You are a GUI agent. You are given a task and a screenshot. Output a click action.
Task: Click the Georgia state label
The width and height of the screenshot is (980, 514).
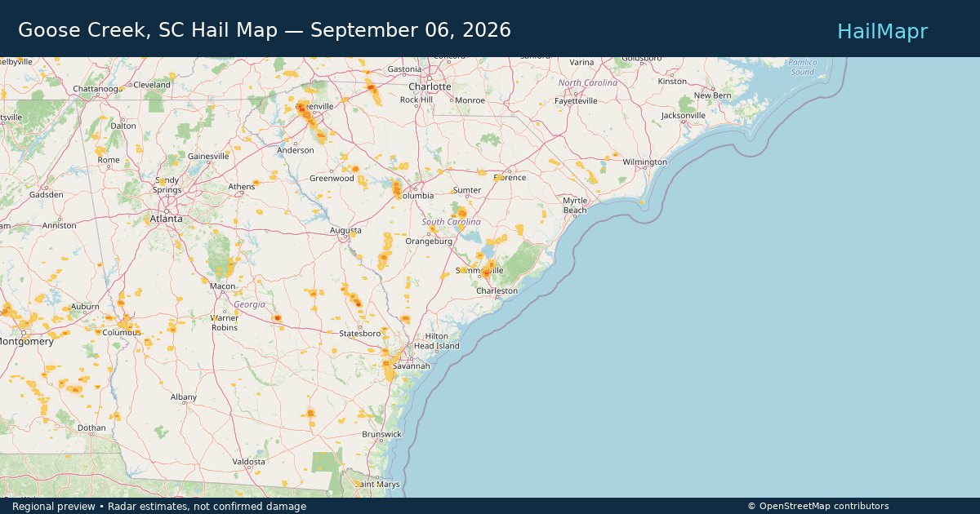pyautogui.click(x=249, y=304)
